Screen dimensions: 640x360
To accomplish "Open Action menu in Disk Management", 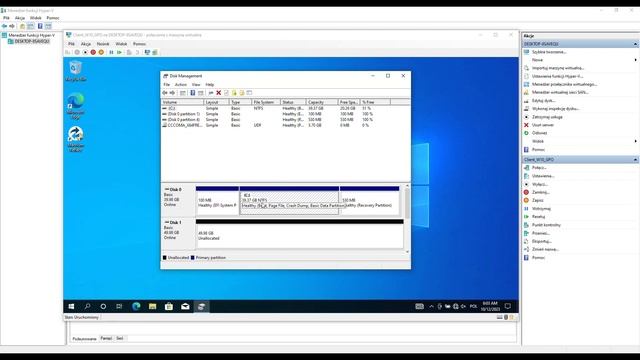I will click(x=180, y=84).
